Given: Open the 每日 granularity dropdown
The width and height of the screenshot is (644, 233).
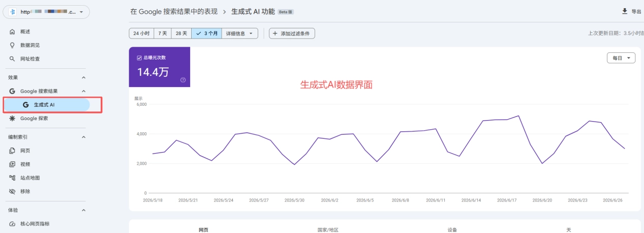Looking at the screenshot, I should pos(621,58).
